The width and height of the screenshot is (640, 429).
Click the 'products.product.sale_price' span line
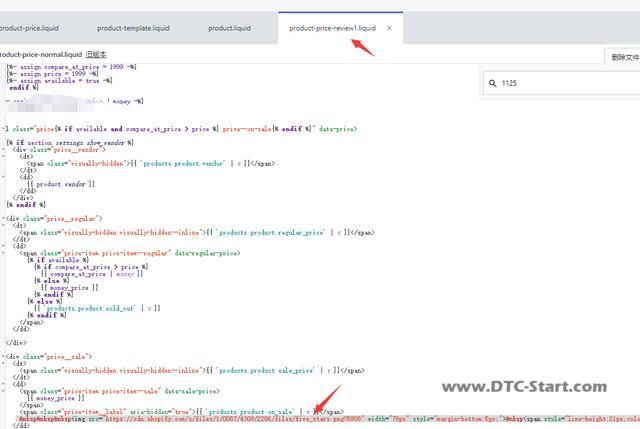point(192,371)
